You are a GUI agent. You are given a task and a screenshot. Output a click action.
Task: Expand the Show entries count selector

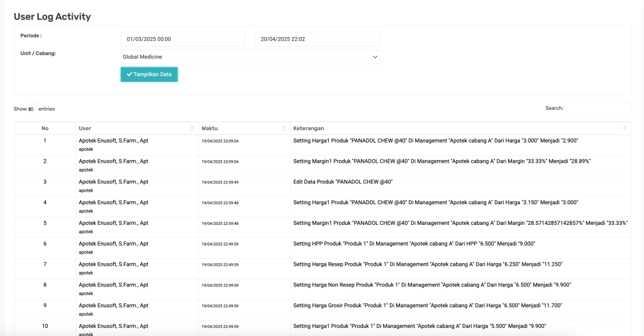coord(31,109)
